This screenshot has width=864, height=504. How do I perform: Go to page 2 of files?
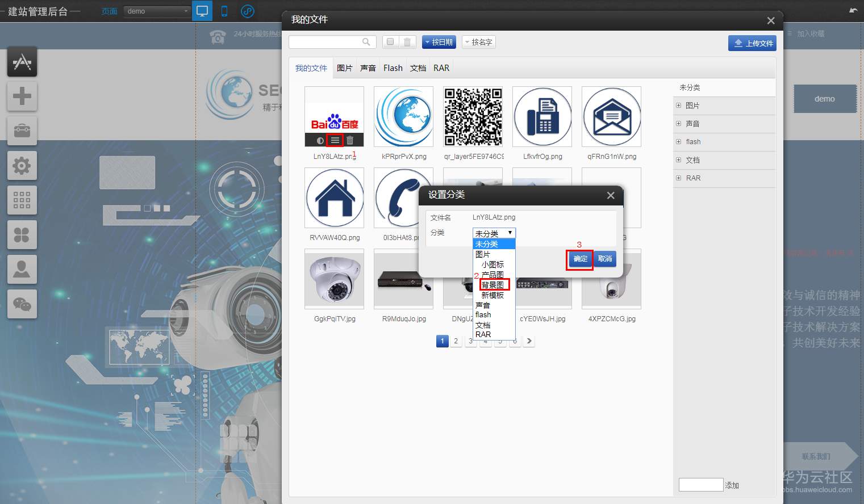456,341
